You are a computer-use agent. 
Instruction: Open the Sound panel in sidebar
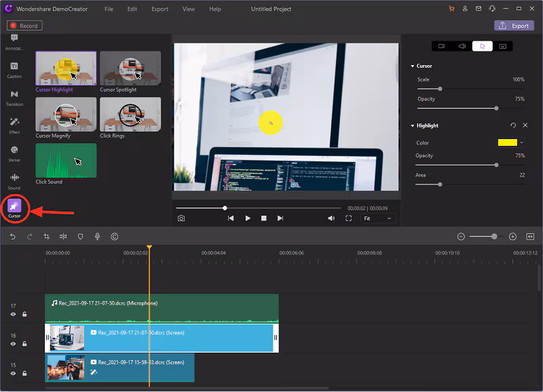tap(14, 181)
